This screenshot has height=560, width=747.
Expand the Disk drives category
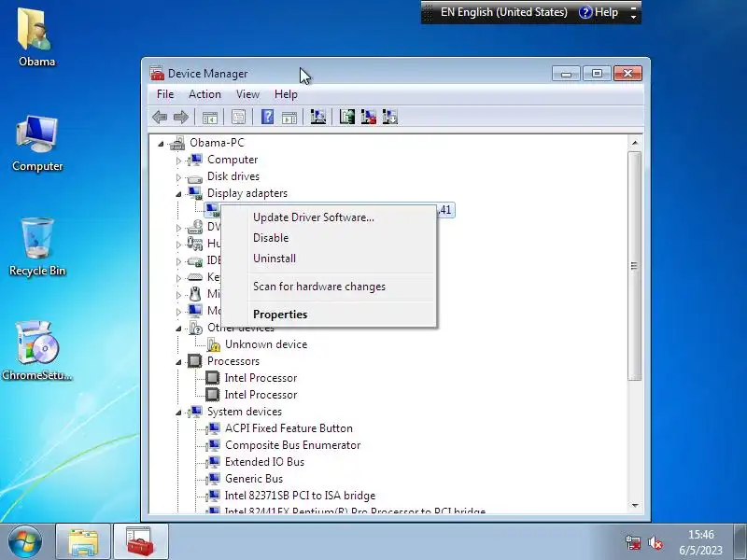[178, 177]
